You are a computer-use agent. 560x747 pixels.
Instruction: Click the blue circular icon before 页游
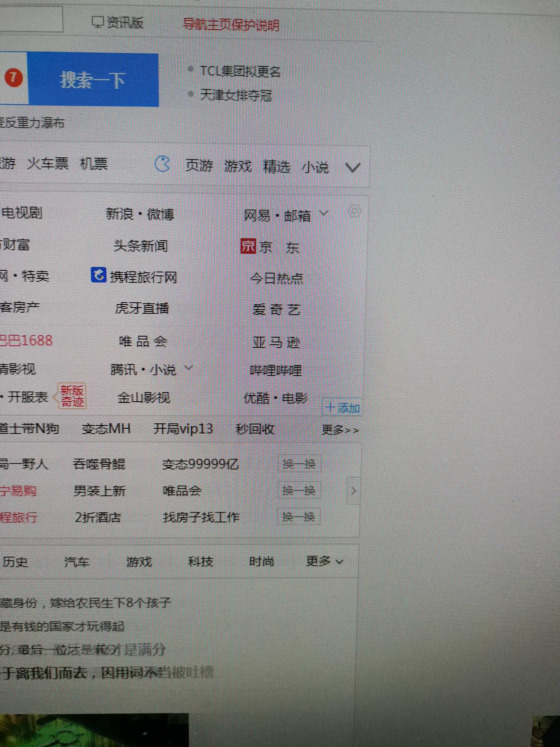pyautogui.click(x=162, y=164)
